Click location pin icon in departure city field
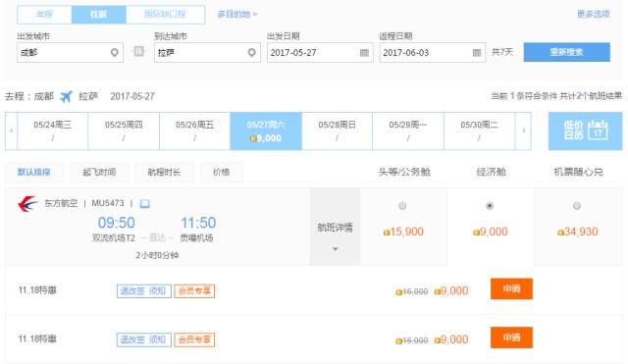The height and width of the screenshot is (364, 628). [x=115, y=52]
